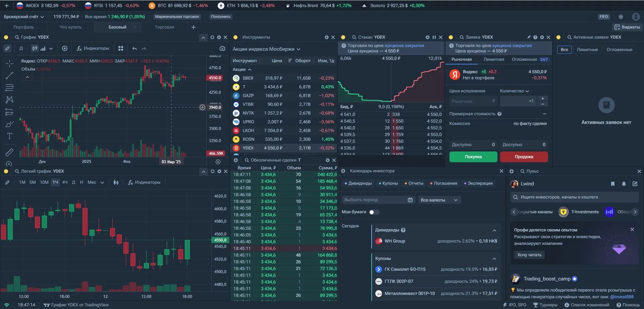The image size is (644, 309).
Task: Click the Хочу читать button
Action: coord(529,255)
